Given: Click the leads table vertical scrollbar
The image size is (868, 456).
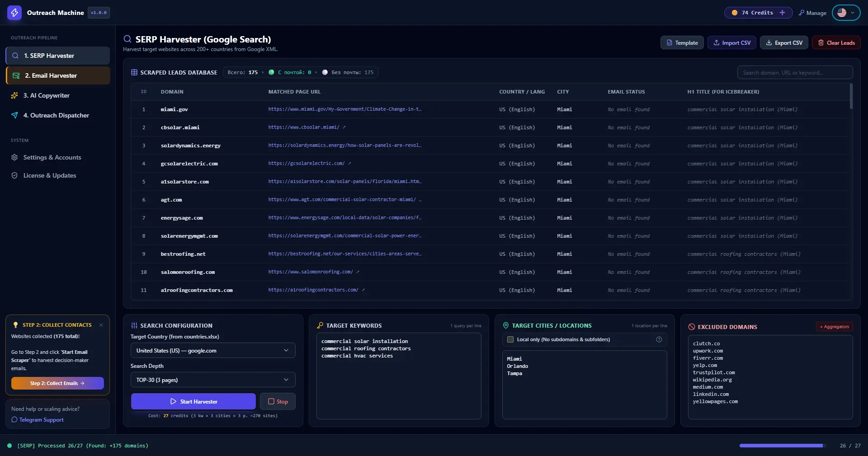Looking at the screenshot, I should tap(851, 96).
